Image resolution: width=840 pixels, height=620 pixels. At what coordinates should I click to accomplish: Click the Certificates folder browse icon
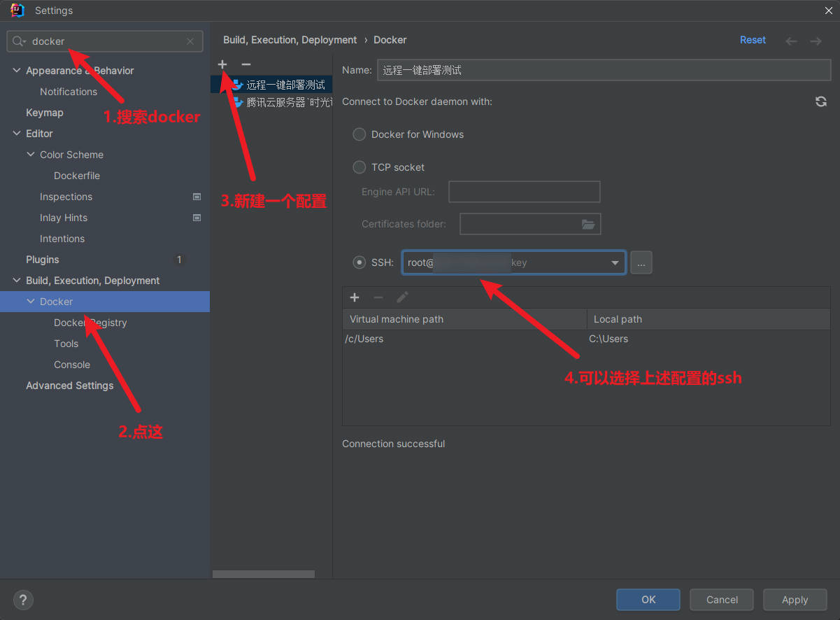tap(588, 224)
